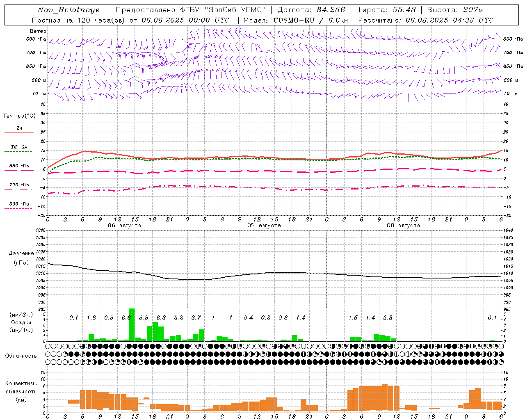525x420 pixels.
Task: Click the 0.4 three-hour precipitation value
Action: coord(248,318)
